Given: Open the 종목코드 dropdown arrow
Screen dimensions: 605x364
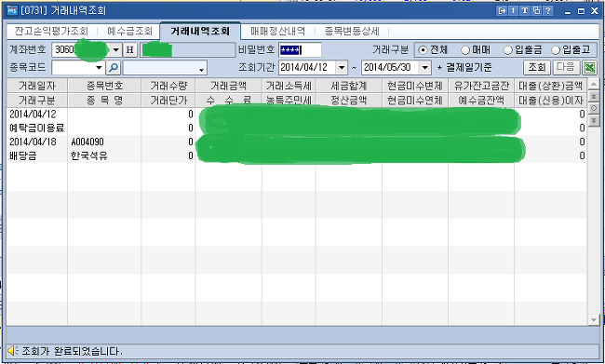Looking at the screenshot, I should pos(99,68).
